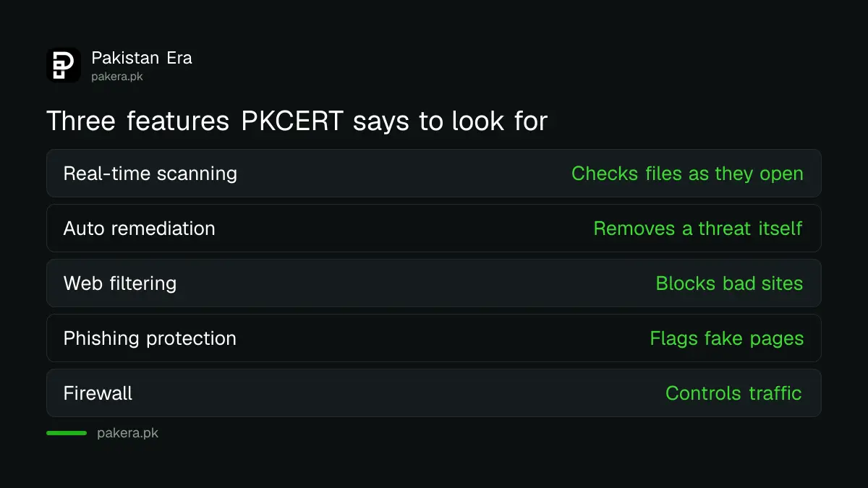Viewport: 868px width, 488px height.
Task: Click the Controls traffic description
Action: [733, 393]
